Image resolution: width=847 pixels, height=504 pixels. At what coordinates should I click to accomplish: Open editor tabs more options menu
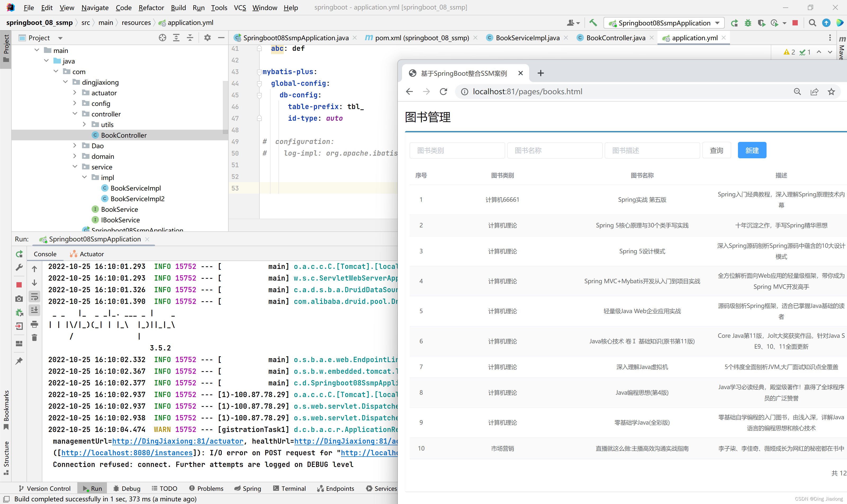point(830,38)
